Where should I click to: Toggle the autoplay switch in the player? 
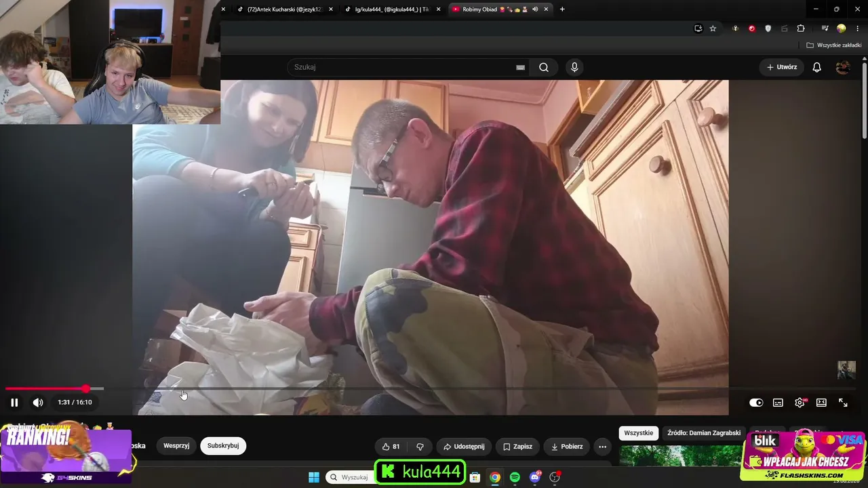[x=756, y=403]
